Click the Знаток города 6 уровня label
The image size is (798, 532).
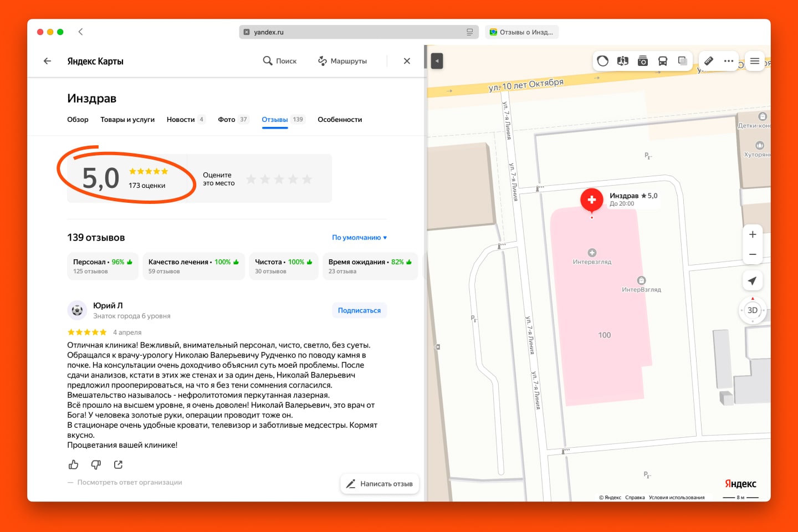point(132,316)
